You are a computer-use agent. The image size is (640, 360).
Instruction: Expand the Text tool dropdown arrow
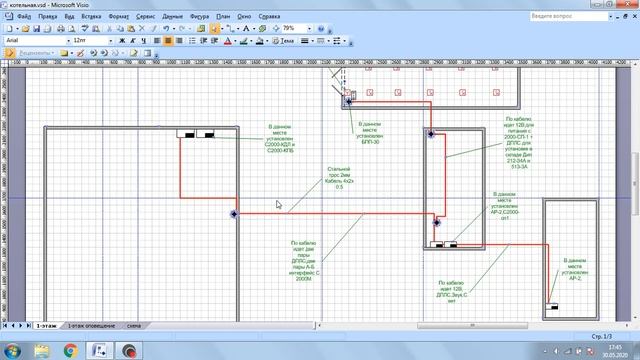pos(253,29)
